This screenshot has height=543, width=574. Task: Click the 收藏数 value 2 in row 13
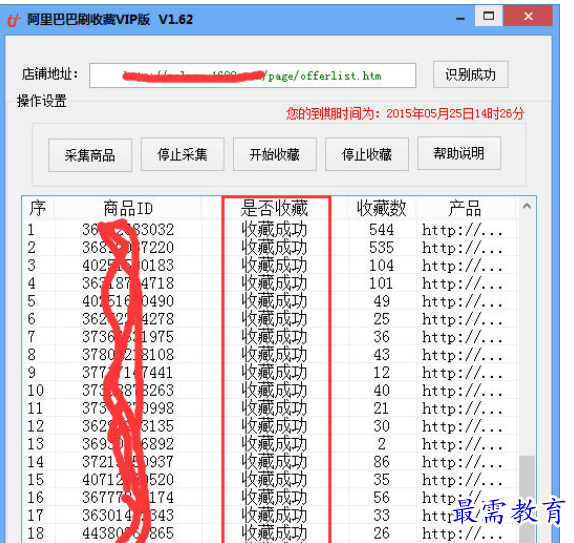[x=381, y=444]
